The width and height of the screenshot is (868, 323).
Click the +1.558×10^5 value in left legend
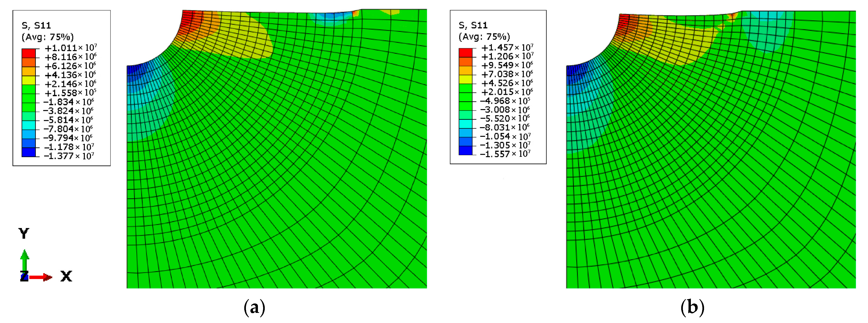click(x=70, y=93)
